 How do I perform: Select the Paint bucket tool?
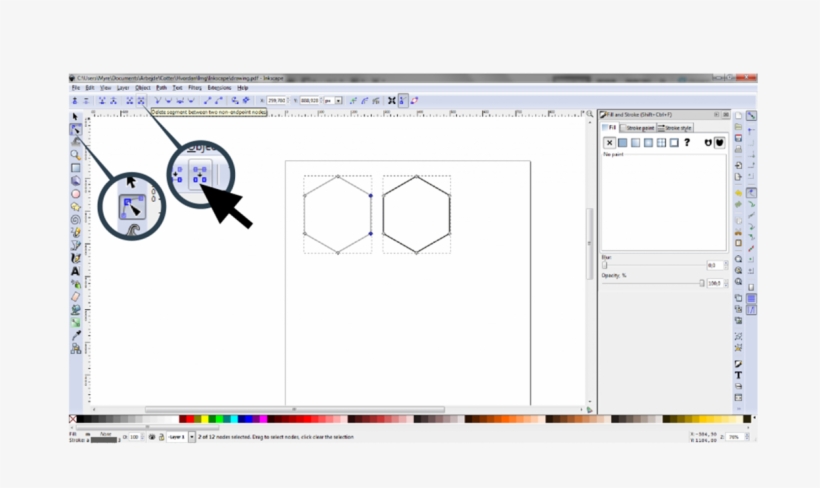(75, 310)
